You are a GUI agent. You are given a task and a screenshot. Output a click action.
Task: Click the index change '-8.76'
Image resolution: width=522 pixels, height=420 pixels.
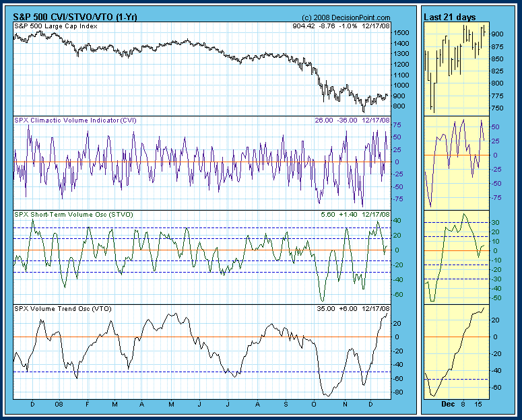point(326,26)
